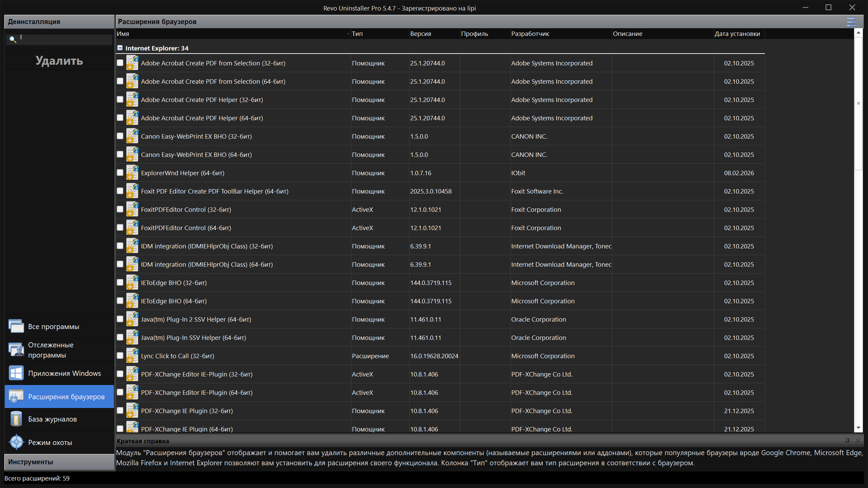Image resolution: width=868 pixels, height=488 pixels.
Task: Tick the Lync Click to Call (32-бит) checkbox
Action: click(x=120, y=356)
